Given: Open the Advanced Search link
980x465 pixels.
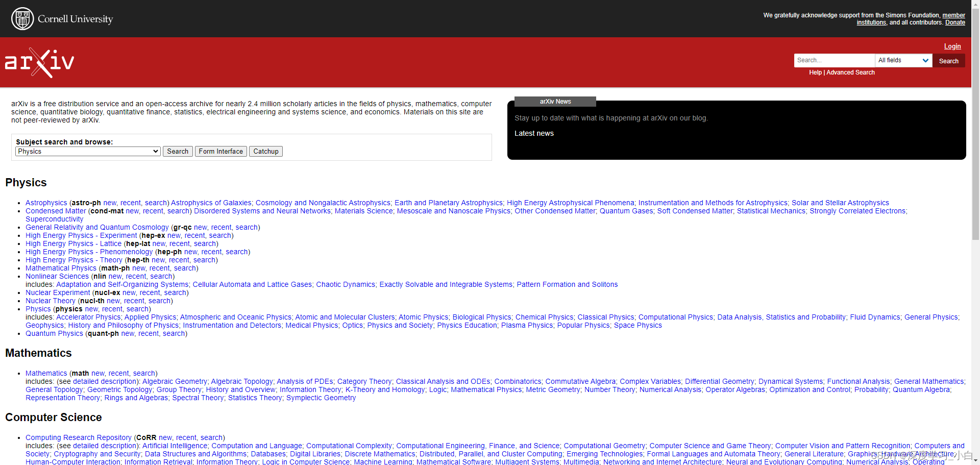Looking at the screenshot, I should click(850, 72).
